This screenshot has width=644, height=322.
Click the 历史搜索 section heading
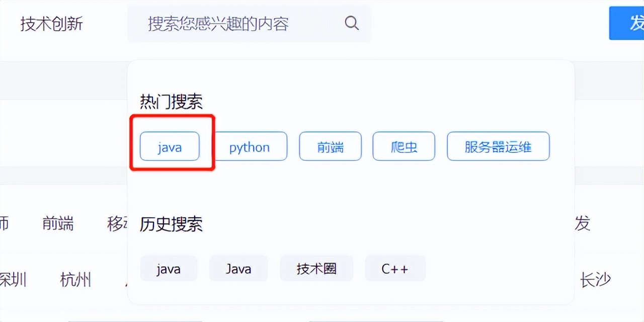pyautogui.click(x=171, y=225)
